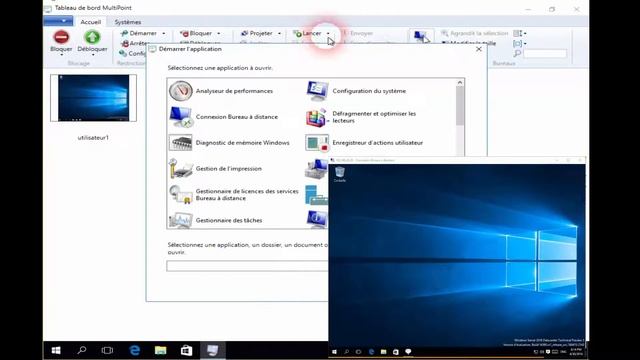The width and height of the screenshot is (640, 360).
Task: Expand the Projeter dropdown arrow
Action: point(279,33)
